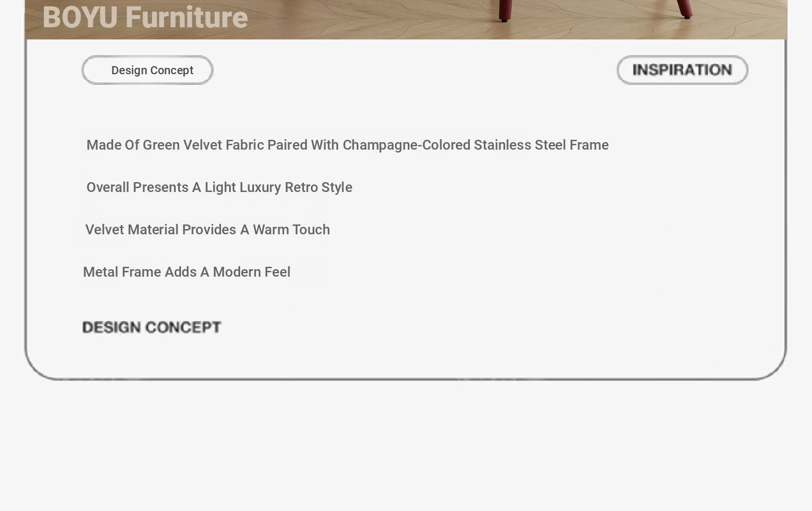Screen dimensions: 812x511
Task: Select the Metal Frame Adds line
Action: point(187,272)
